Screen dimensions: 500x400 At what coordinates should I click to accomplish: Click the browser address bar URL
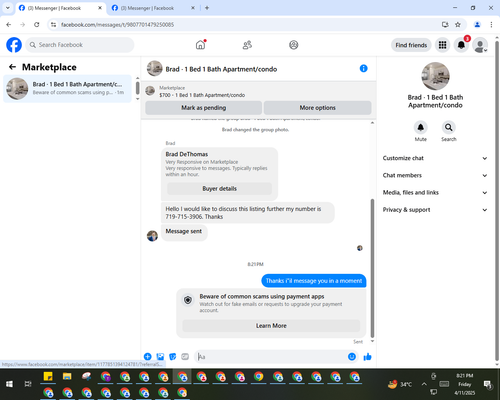[x=117, y=25]
